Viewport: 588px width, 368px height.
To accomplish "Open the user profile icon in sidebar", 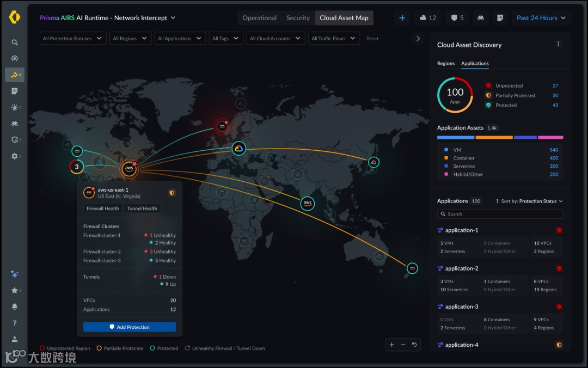I will coord(15,339).
